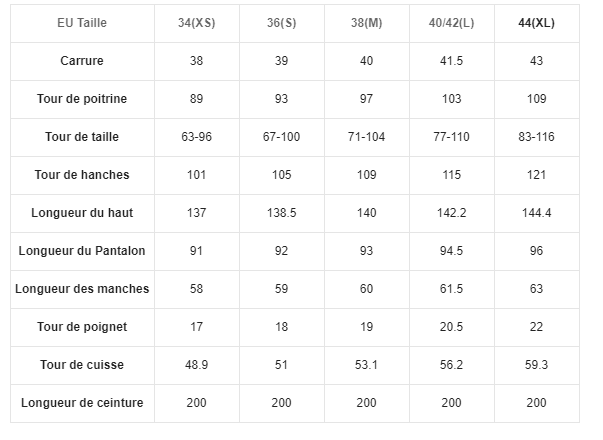The height and width of the screenshot is (440, 603).
Task: Select the Longueur du haut label
Action: (82, 213)
